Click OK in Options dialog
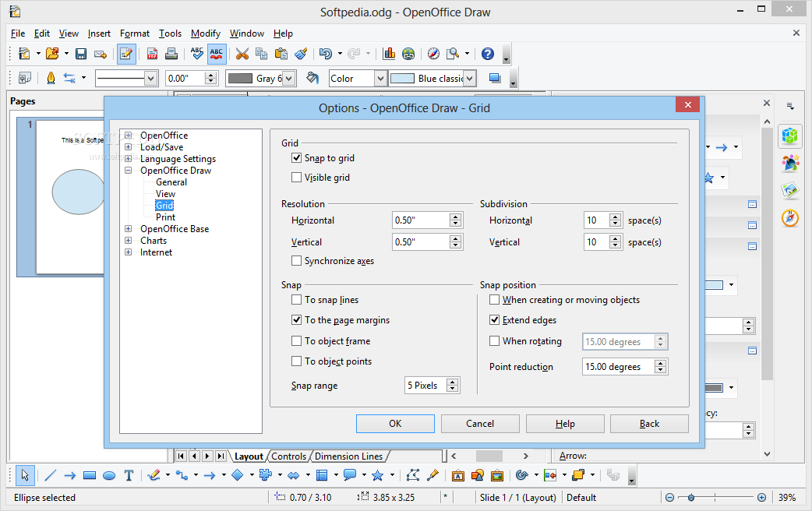The height and width of the screenshot is (511, 812). click(395, 424)
